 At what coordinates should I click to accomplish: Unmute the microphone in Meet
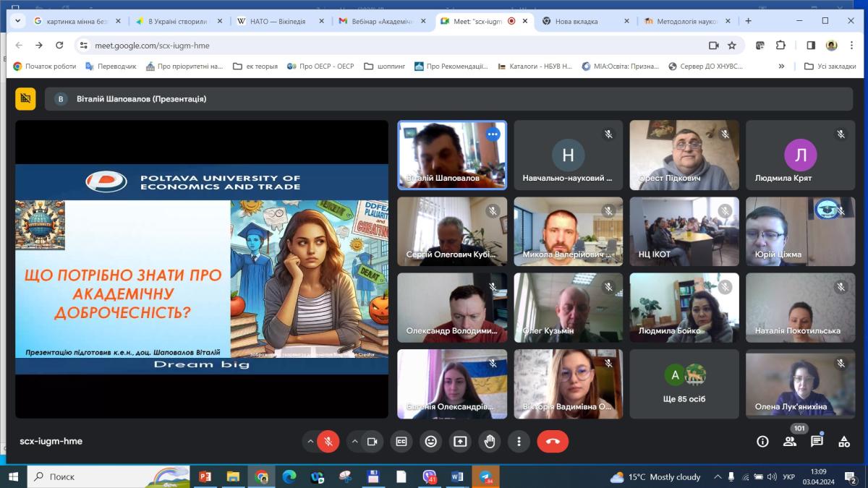pyautogui.click(x=328, y=442)
